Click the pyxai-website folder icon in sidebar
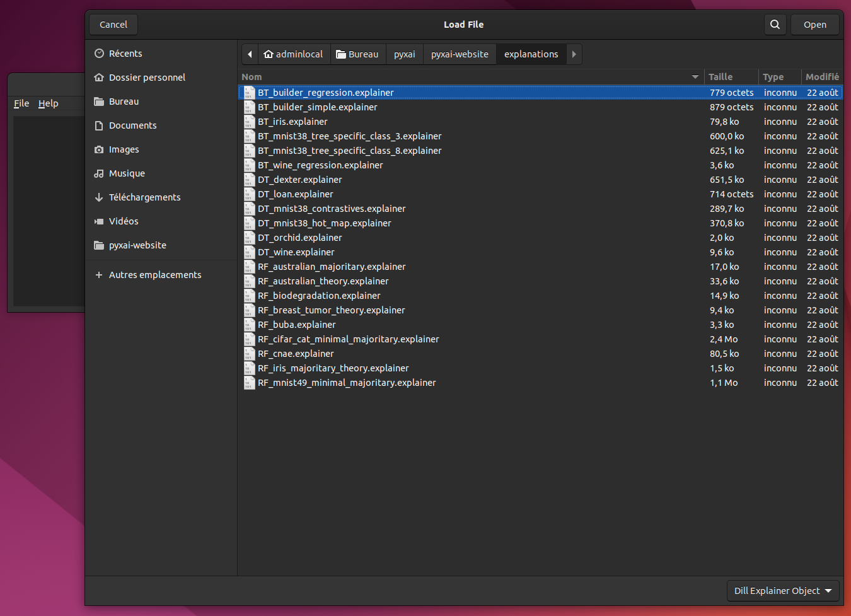The image size is (851, 616). [99, 245]
